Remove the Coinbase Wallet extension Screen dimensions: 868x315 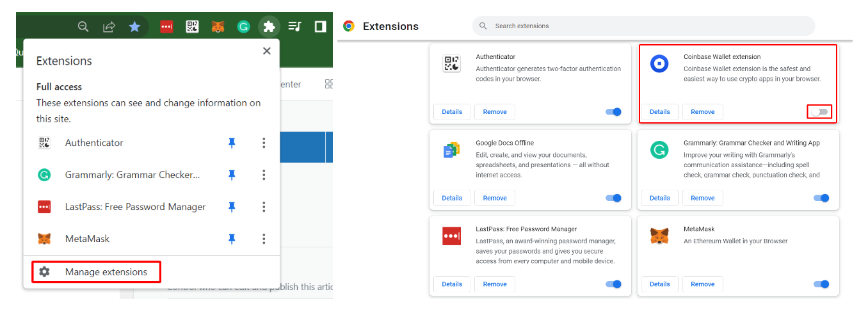click(x=703, y=111)
